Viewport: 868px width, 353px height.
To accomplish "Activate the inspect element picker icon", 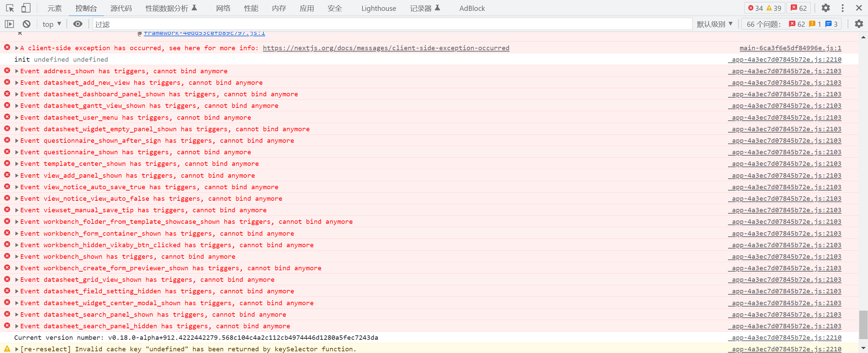I will [x=10, y=8].
